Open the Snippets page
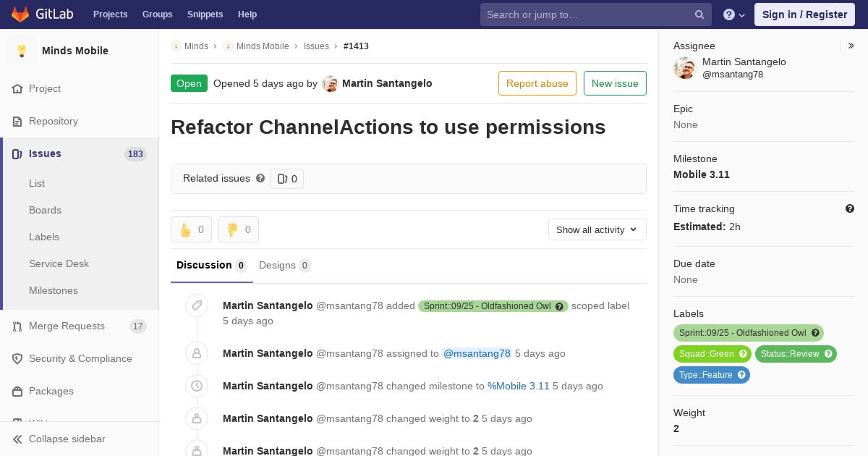The height and width of the screenshot is (456, 868). [205, 14]
